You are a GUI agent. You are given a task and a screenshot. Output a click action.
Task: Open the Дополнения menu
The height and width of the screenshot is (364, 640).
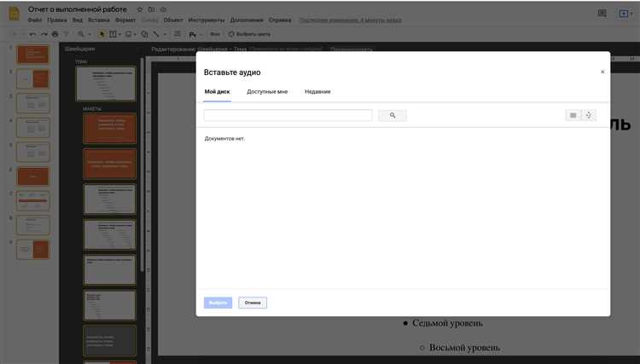[247, 20]
